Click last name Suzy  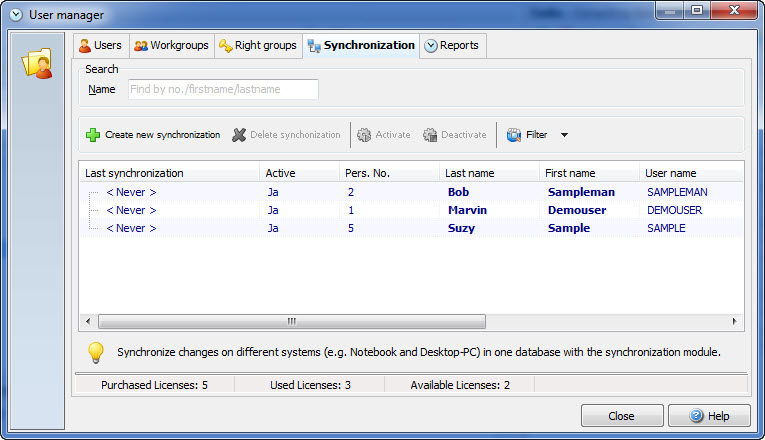pyautogui.click(x=461, y=228)
